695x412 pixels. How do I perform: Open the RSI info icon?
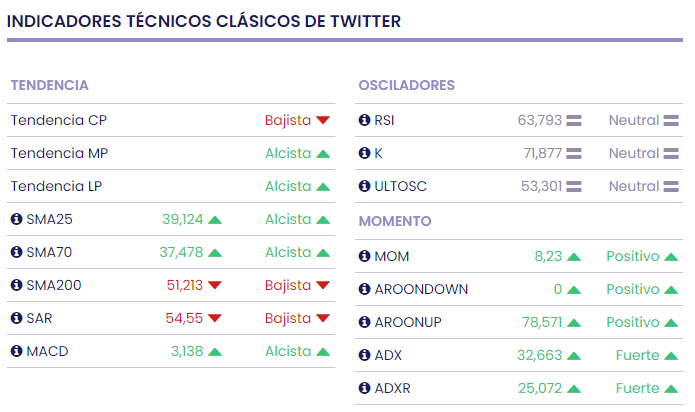coord(364,120)
